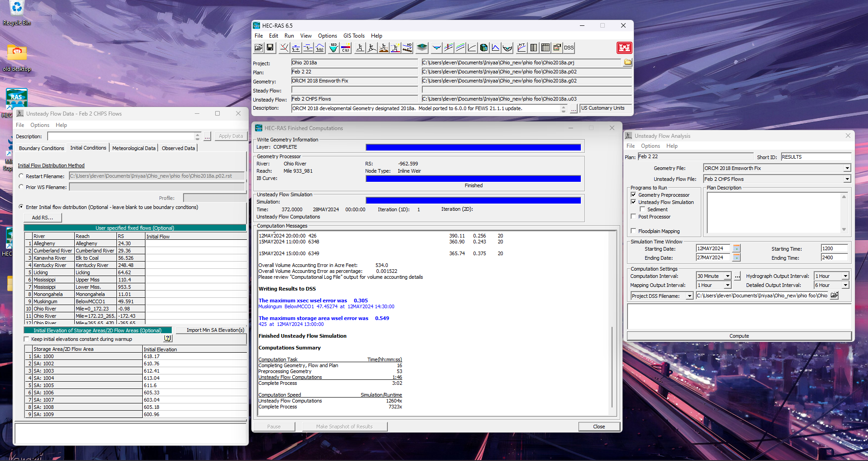Toggle the Floodplain Mapping checkbox
The image size is (868, 461).
coord(633,231)
